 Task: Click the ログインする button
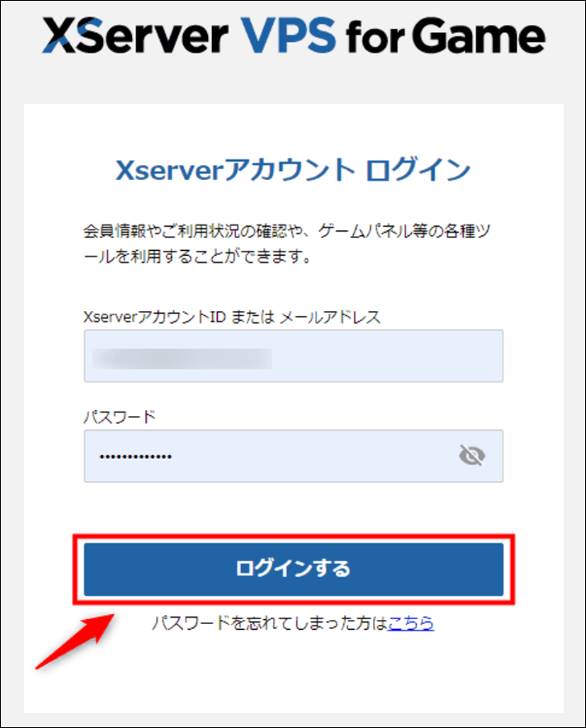(294, 570)
